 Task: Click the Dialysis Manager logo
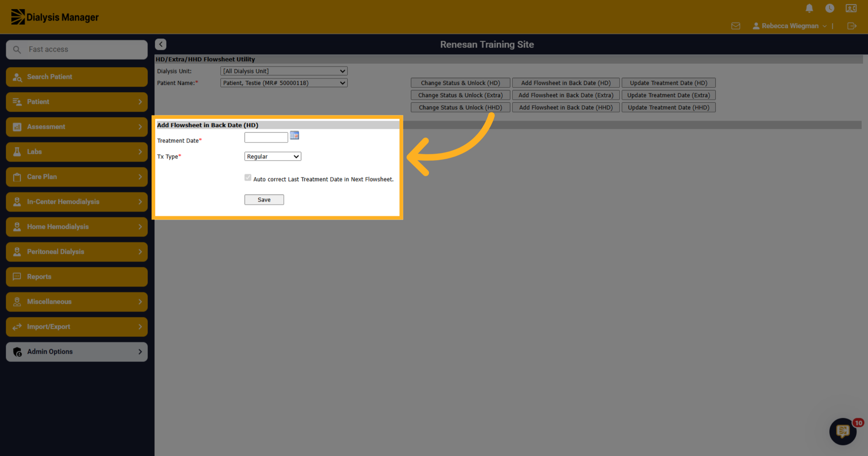(55, 17)
